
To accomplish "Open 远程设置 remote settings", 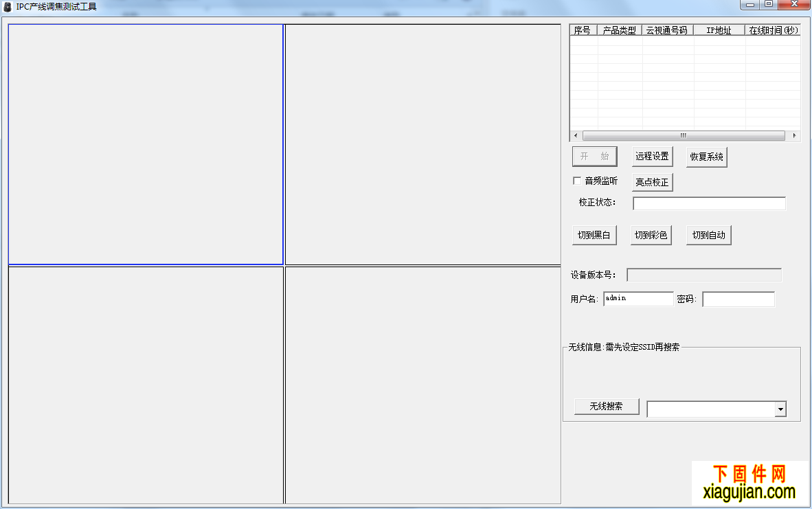I will click(652, 157).
